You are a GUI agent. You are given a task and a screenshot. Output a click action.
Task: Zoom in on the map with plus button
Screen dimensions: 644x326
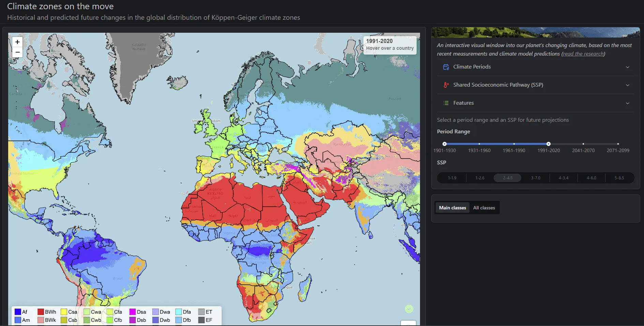pos(17,42)
